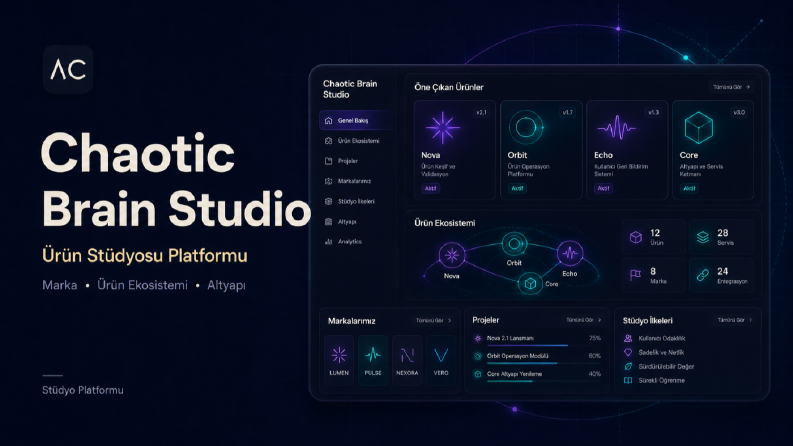Click the Core cube icon in product card

tap(698, 127)
